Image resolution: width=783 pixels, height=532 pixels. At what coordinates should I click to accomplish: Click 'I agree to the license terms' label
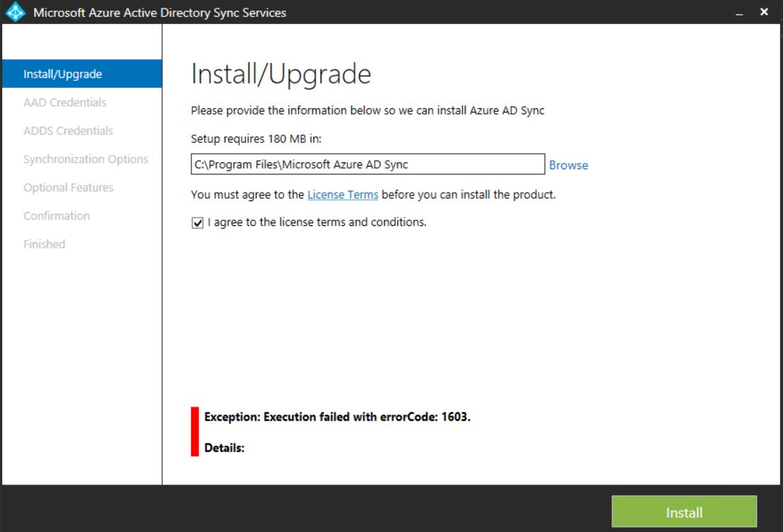tap(317, 222)
